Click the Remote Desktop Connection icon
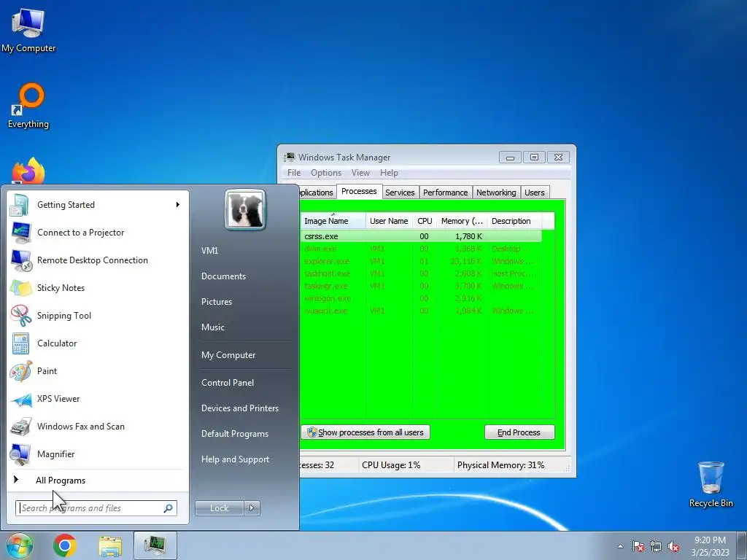This screenshot has height=560, width=747. (x=21, y=260)
